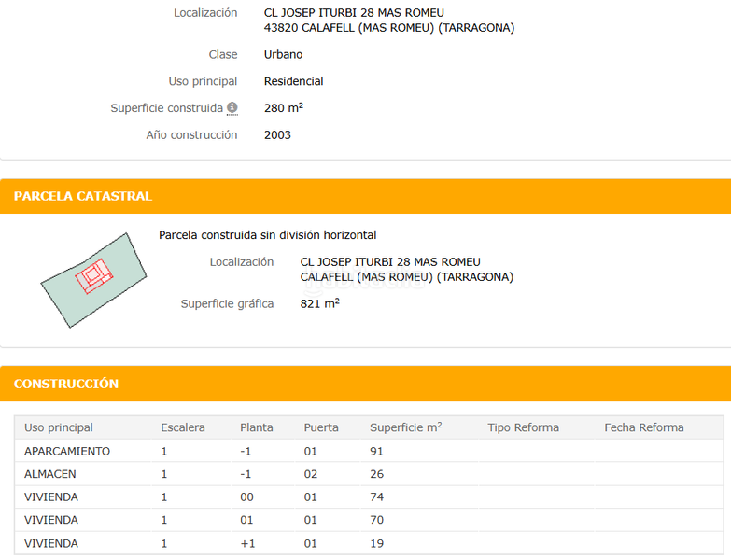Click the Escalera column header
The width and height of the screenshot is (731, 560).
coord(183,427)
